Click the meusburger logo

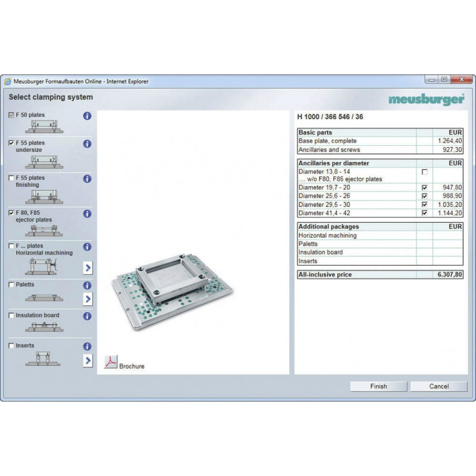[x=426, y=99]
